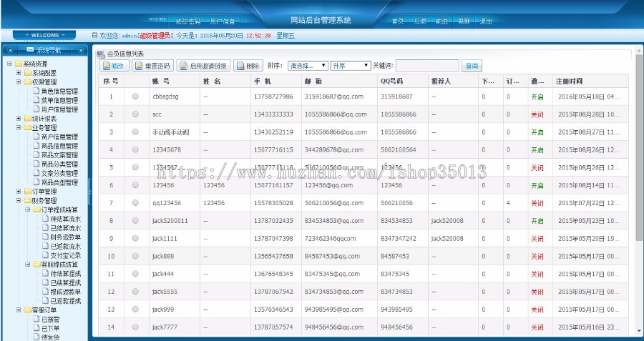Open 商品分类管理 in the tree
Screen dimensions: 644x341
(59, 164)
